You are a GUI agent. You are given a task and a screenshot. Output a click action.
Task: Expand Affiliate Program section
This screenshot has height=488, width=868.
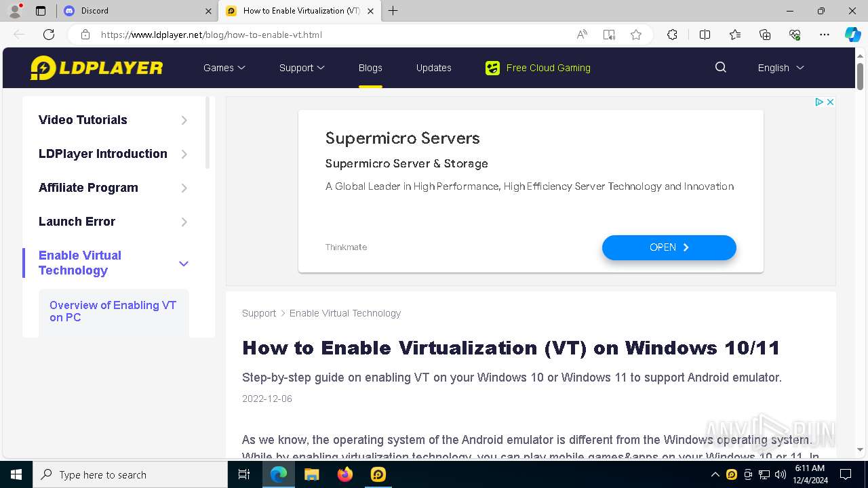click(x=184, y=188)
